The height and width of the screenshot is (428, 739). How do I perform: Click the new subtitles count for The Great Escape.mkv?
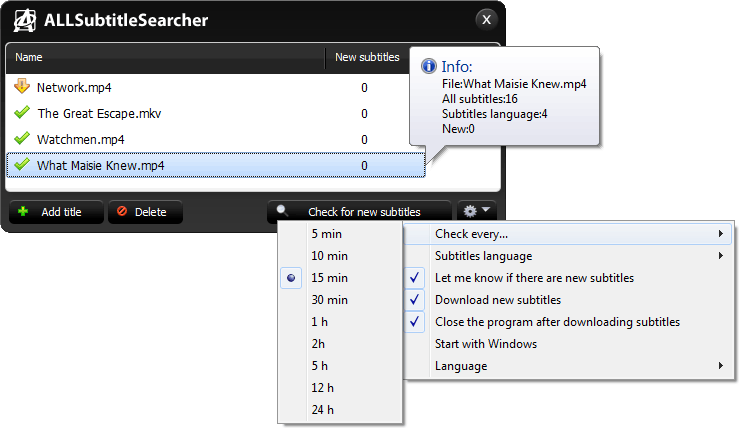(x=364, y=114)
